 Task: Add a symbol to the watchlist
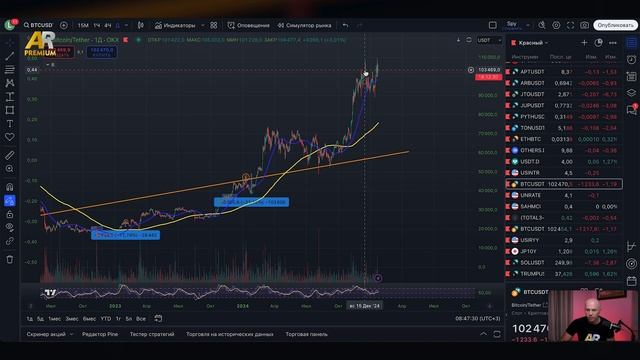pyautogui.click(x=584, y=42)
